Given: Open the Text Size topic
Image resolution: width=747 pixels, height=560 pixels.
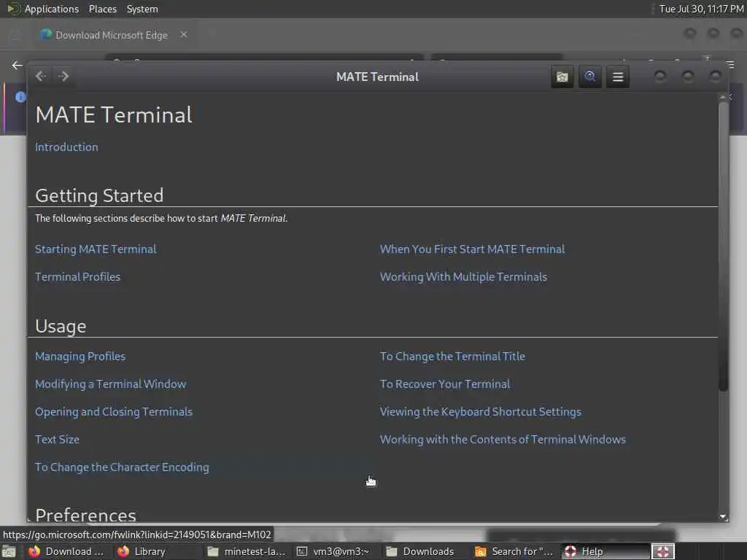Looking at the screenshot, I should click(57, 439).
